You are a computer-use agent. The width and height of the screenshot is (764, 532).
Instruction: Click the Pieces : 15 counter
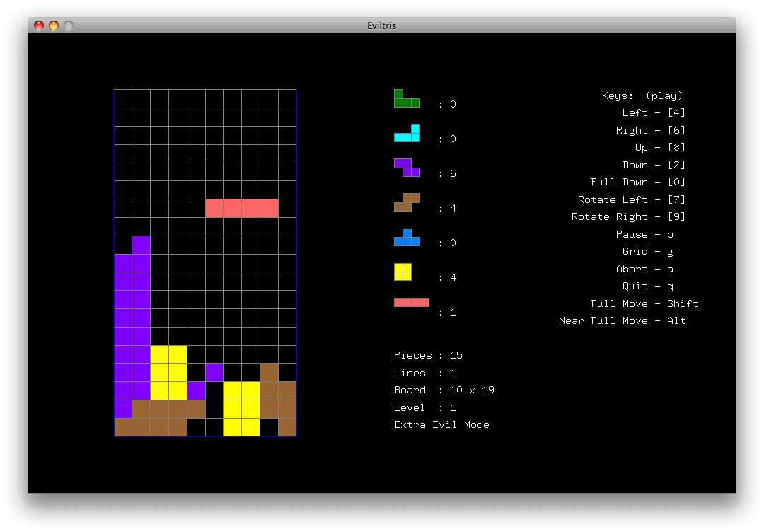tap(428, 355)
